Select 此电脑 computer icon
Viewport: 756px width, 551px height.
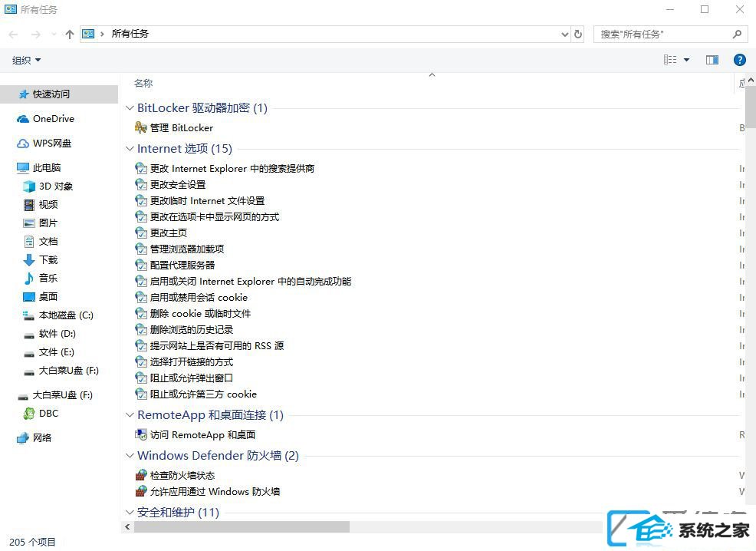pos(23,168)
